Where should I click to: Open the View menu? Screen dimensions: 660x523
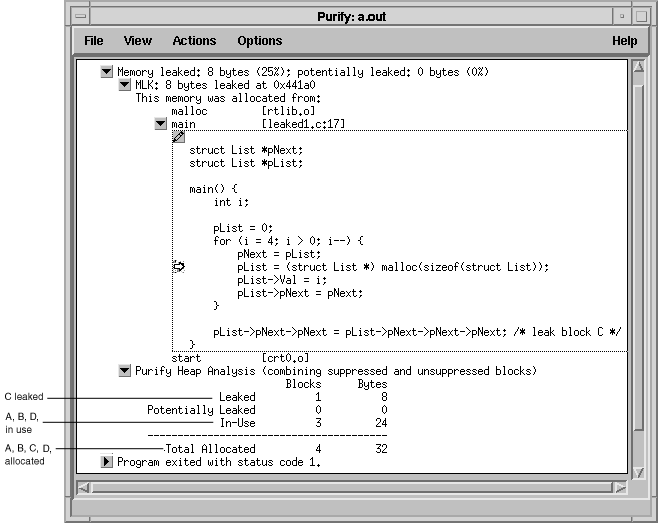click(x=138, y=41)
